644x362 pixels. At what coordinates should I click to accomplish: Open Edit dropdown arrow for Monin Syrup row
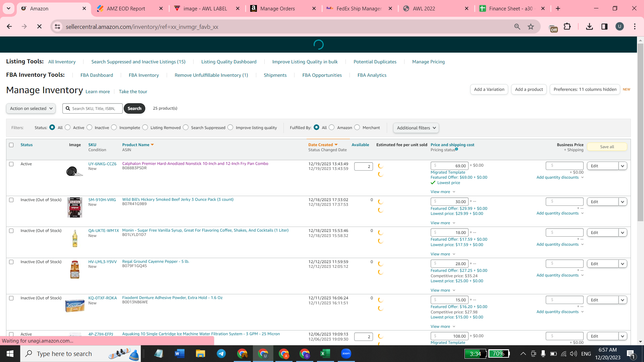click(623, 233)
